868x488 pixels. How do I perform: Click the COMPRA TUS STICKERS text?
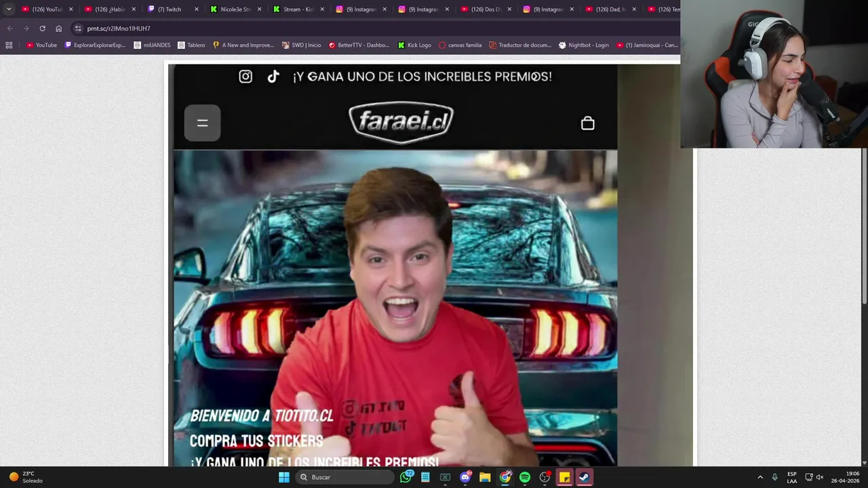coord(256,441)
